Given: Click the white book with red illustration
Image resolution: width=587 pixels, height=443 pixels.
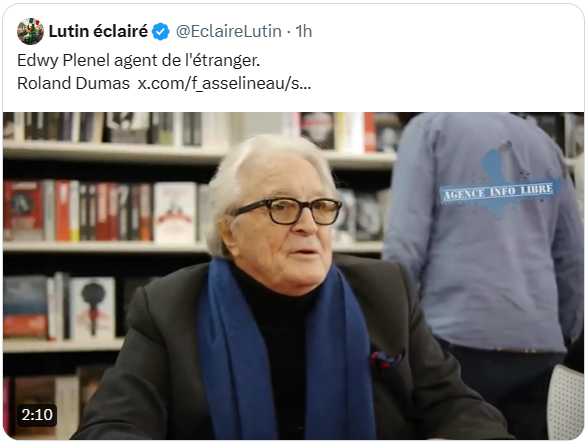Looking at the screenshot, I should [175, 212].
